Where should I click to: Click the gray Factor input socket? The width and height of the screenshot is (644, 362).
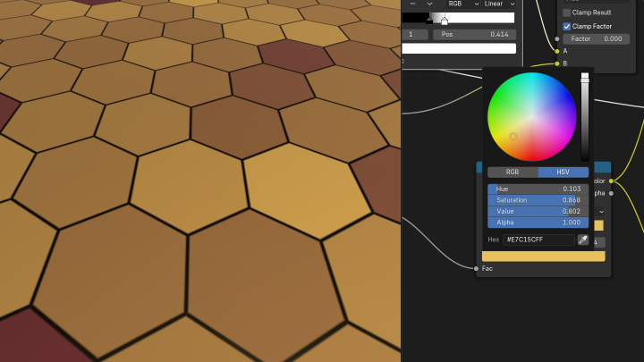point(557,38)
